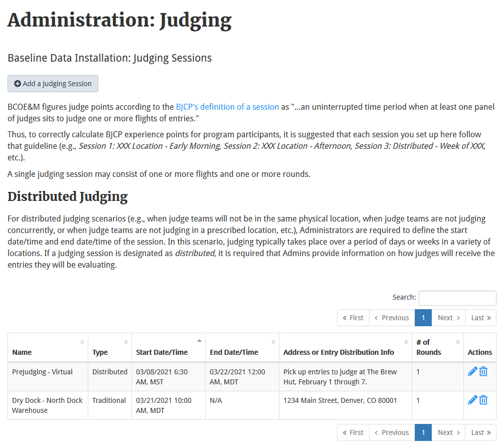Viewport: 504px width, 448px height.
Task: Edit the PreJudging - Virtual session
Action: (x=472, y=371)
